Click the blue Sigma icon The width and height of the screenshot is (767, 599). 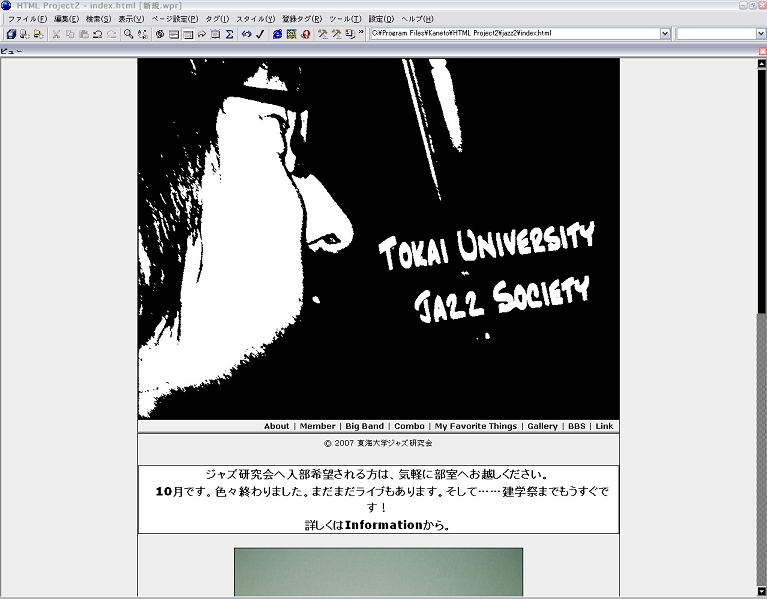[229, 34]
